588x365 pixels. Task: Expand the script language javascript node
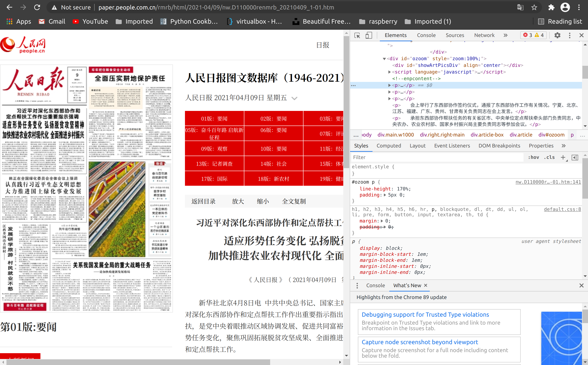point(389,72)
